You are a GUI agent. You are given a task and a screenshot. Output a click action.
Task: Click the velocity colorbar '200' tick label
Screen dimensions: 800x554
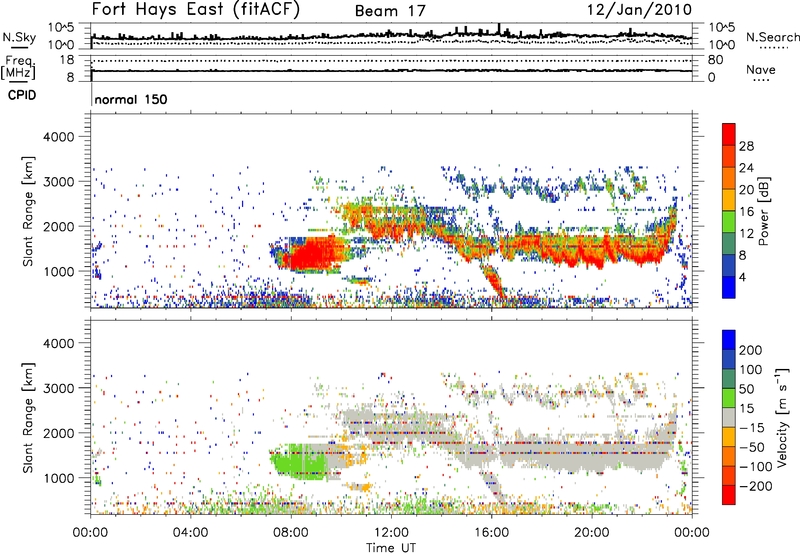(751, 350)
